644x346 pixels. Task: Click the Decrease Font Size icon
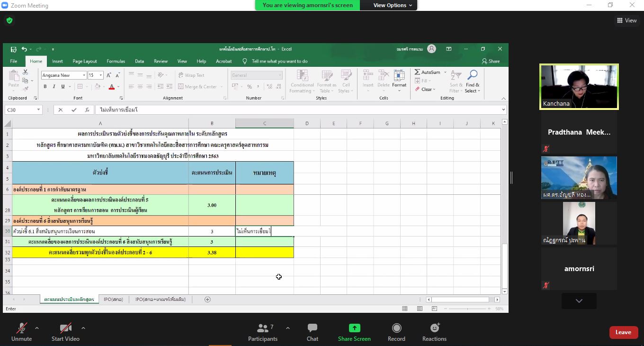pos(117,75)
